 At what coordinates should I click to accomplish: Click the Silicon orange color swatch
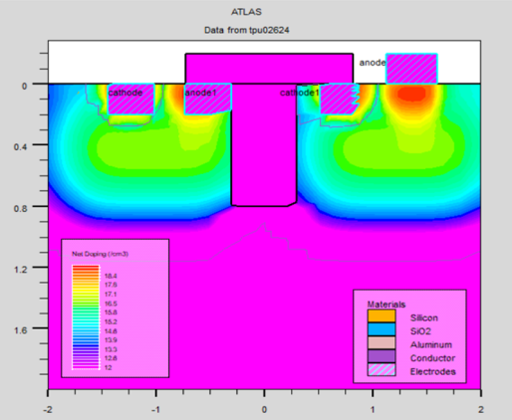click(x=382, y=315)
